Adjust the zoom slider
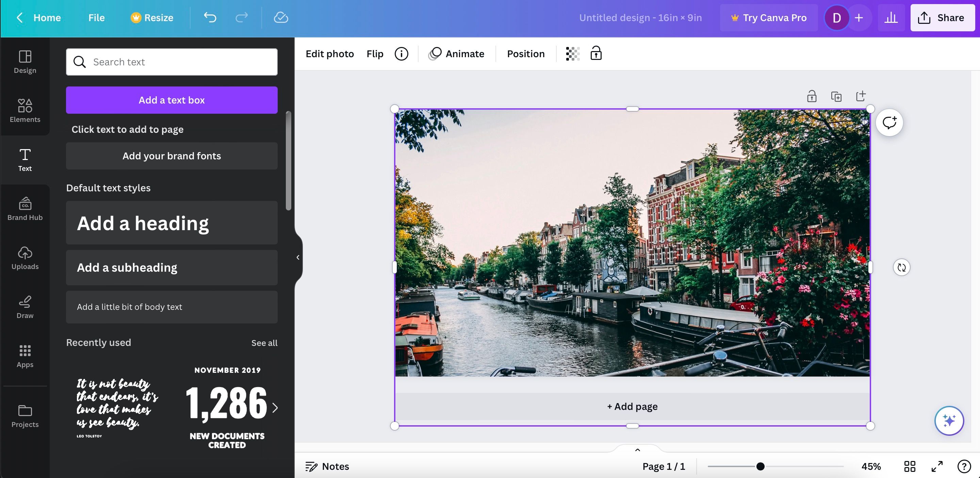This screenshot has height=478, width=980. (760, 466)
